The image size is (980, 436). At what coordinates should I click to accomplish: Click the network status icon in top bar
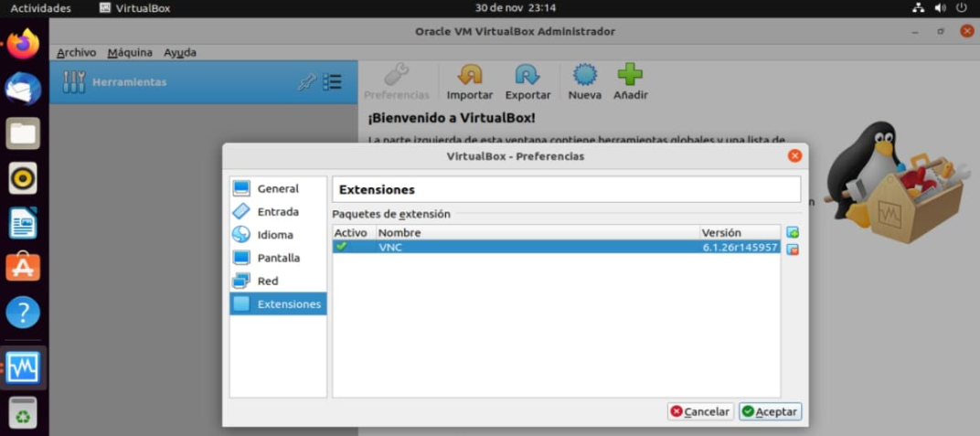(x=918, y=8)
